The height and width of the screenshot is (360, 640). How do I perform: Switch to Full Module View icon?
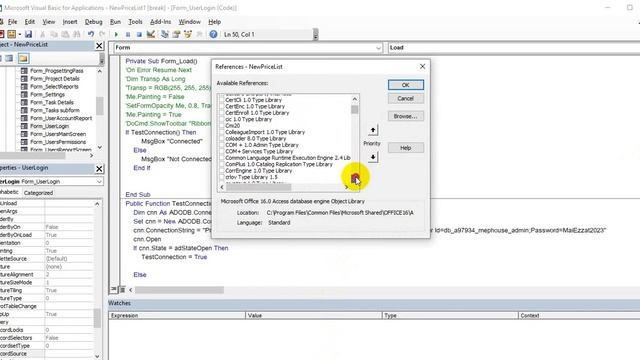click(122, 289)
